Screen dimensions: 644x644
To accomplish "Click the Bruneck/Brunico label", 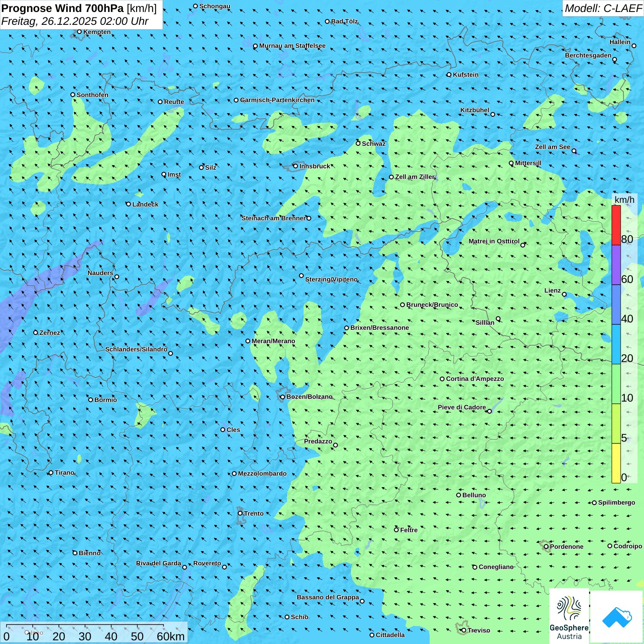I will 432,305.
